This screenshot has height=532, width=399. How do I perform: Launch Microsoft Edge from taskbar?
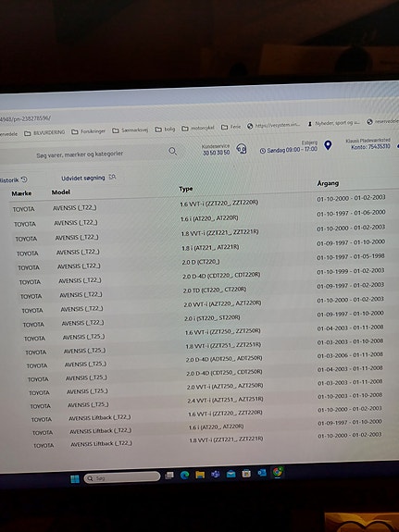[184, 475]
